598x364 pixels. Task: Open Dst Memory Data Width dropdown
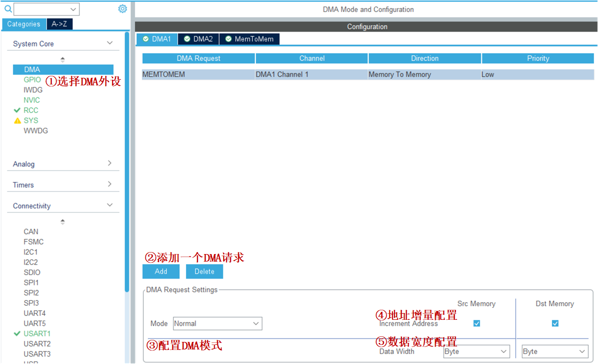(555, 351)
